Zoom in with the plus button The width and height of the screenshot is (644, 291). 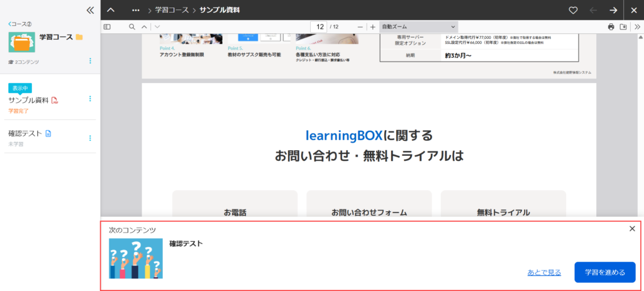[372, 26]
